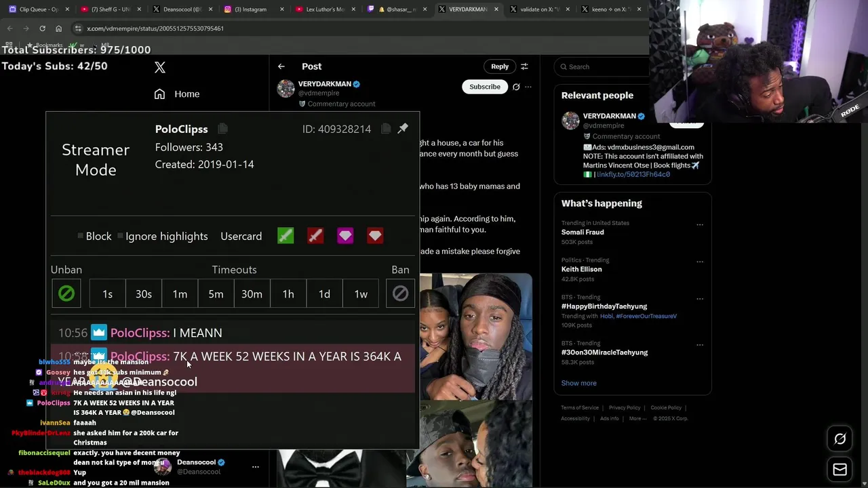Timeout user for 1w
The image size is (868, 488).
click(x=361, y=293)
